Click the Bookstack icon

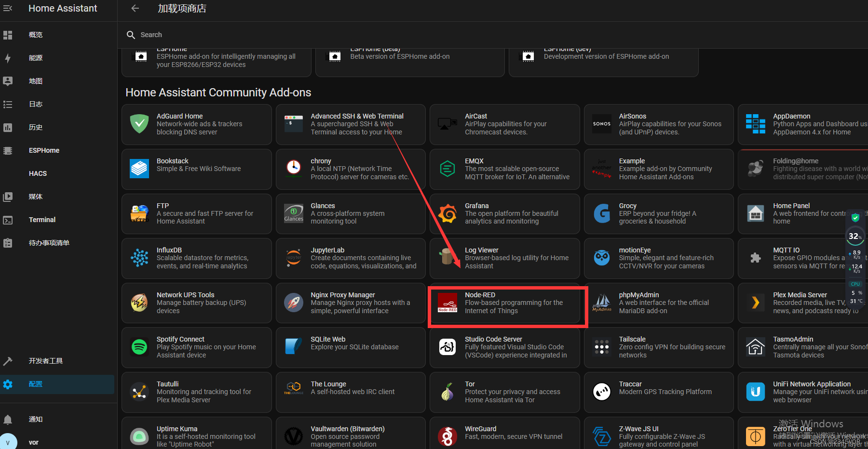(x=139, y=169)
